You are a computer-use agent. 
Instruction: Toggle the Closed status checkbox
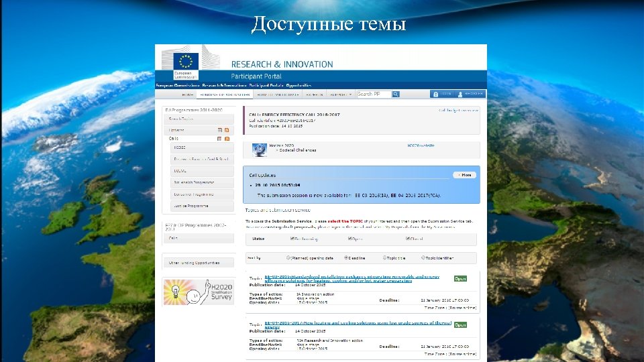[407, 239]
